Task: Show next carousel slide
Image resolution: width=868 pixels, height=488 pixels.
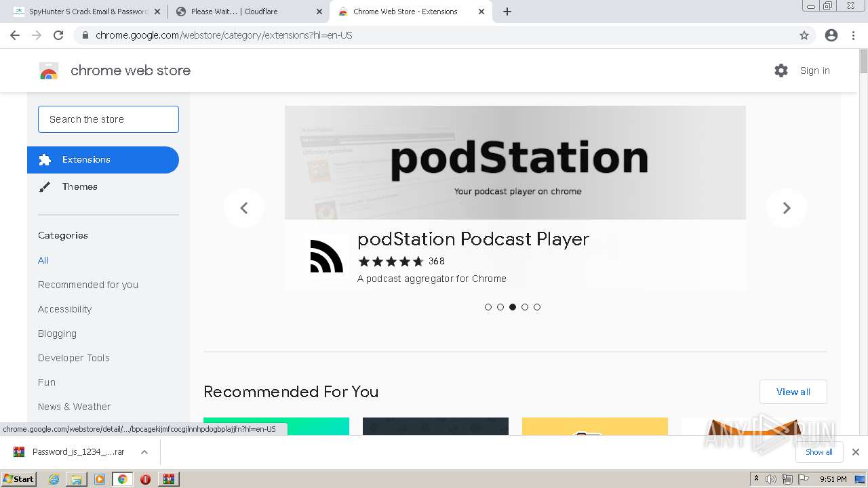Action: pyautogui.click(x=787, y=208)
